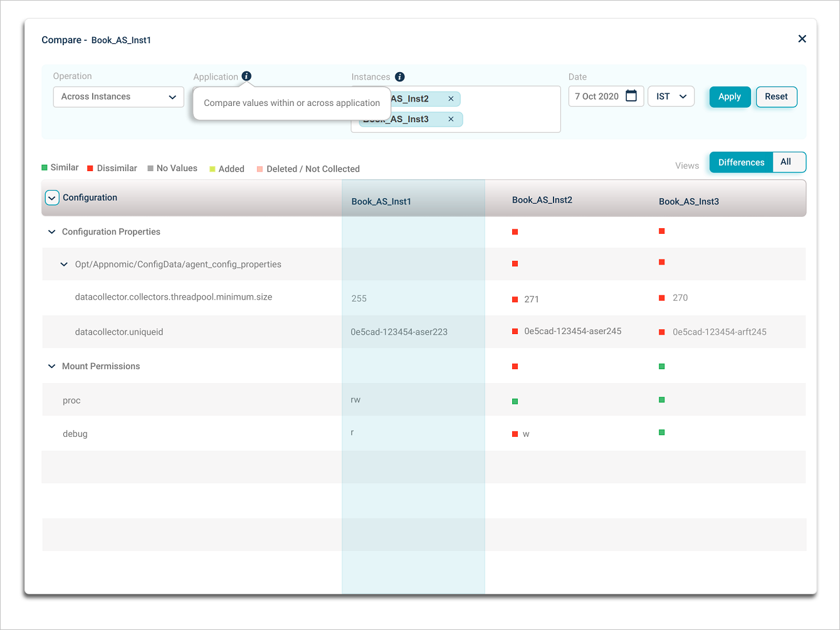This screenshot has height=630, width=840.
Task: Close the Compare dialog
Action: click(802, 39)
